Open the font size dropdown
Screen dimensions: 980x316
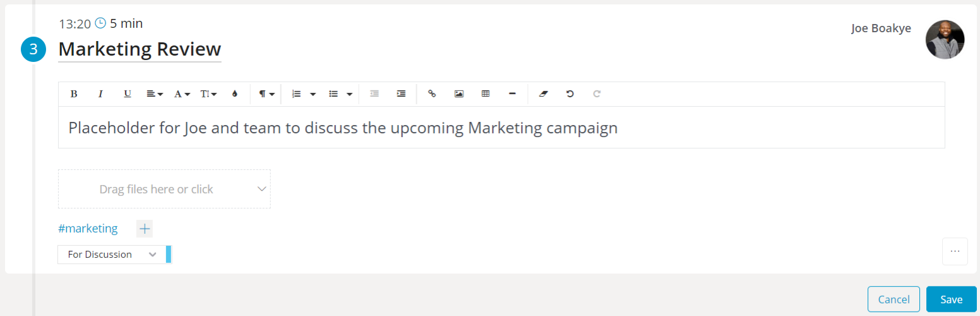click(208, 94)
